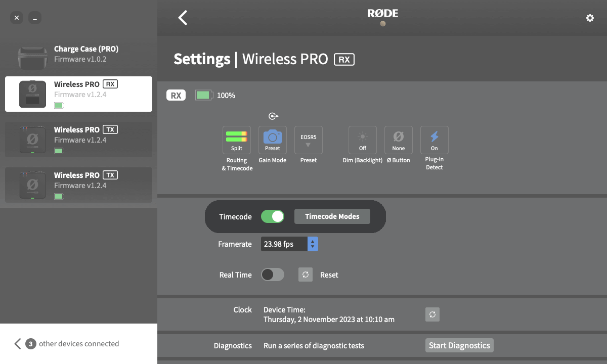Click the Reset refresh toggle button
This screenshot has width=607, height=364.
click(305, 275)
